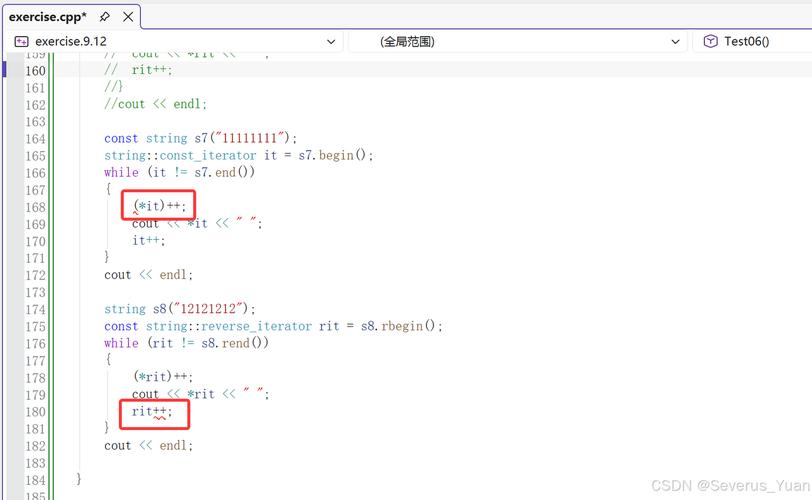The image size is (812, 500).
Task: Click the '(*rit)++;' statement
Action: click(x=163, y=376)
